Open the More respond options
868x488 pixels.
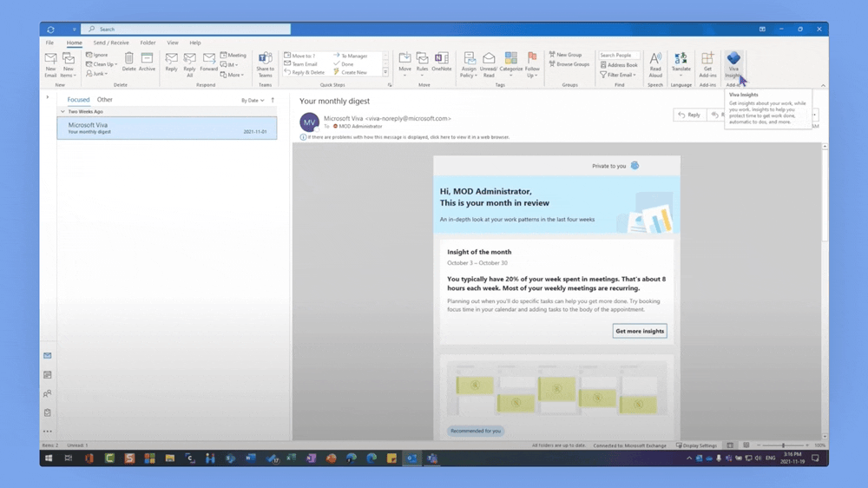pos(232,75)
